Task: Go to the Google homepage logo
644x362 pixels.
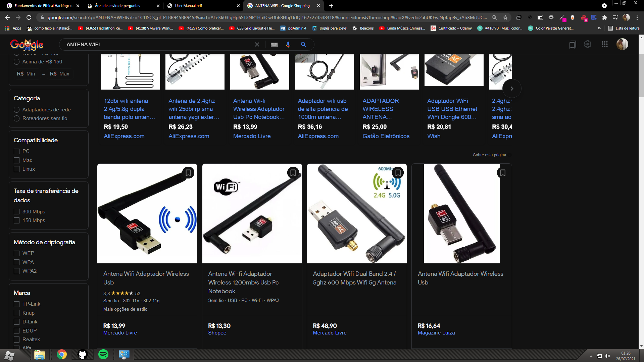Action: [x=27, y=44]
